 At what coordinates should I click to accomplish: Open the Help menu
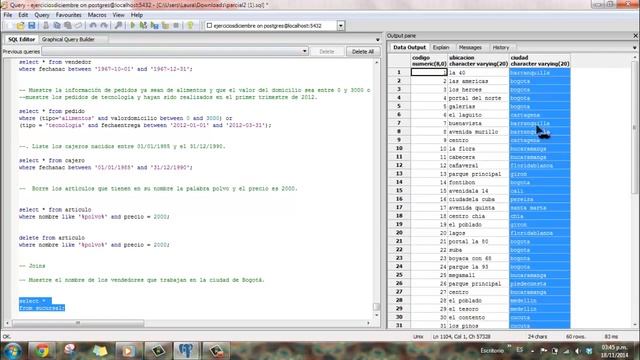[x=137, y=15]
